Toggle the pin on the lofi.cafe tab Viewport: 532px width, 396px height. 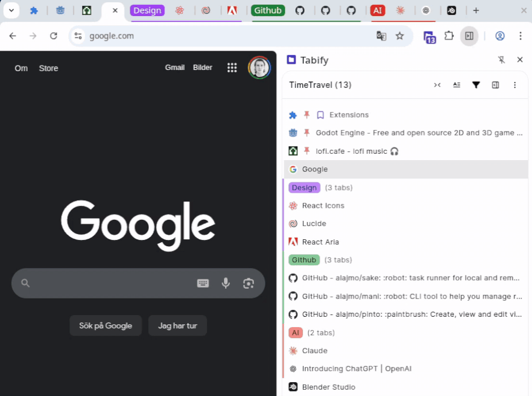click(x=306, y=151)
